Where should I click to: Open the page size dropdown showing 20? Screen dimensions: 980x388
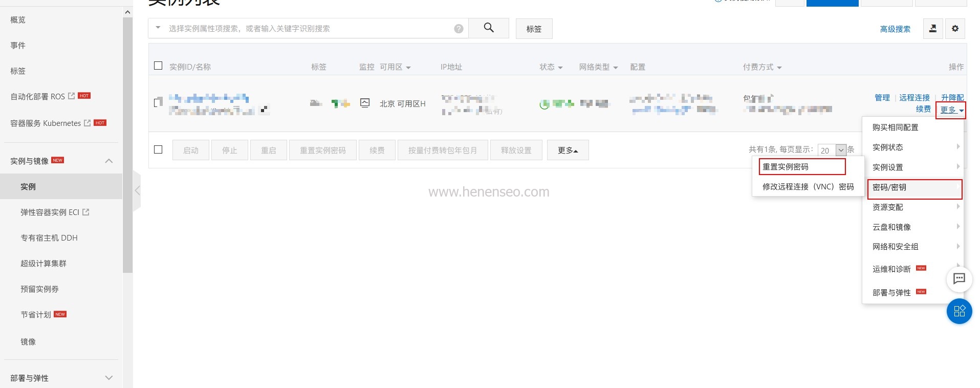(x=841, y=150)
